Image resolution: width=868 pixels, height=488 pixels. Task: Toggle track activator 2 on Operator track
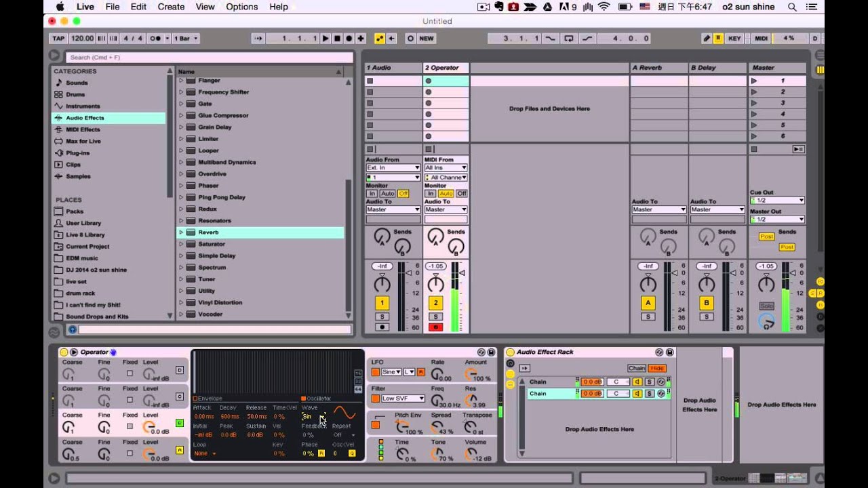(436, 303)
